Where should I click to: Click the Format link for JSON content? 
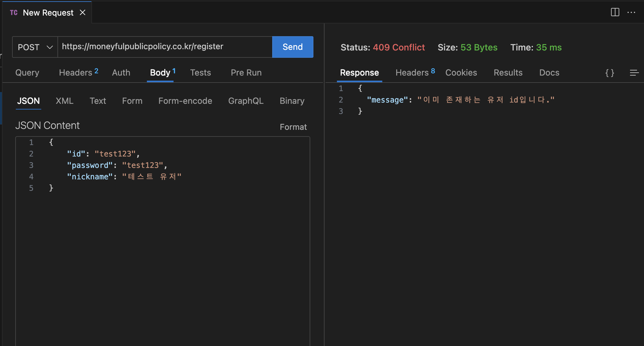[x=293, y=127]
